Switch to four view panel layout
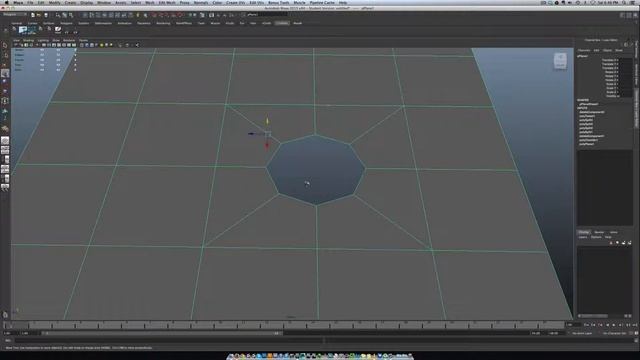This screenshot has height=360, width=640. point(5,150)
